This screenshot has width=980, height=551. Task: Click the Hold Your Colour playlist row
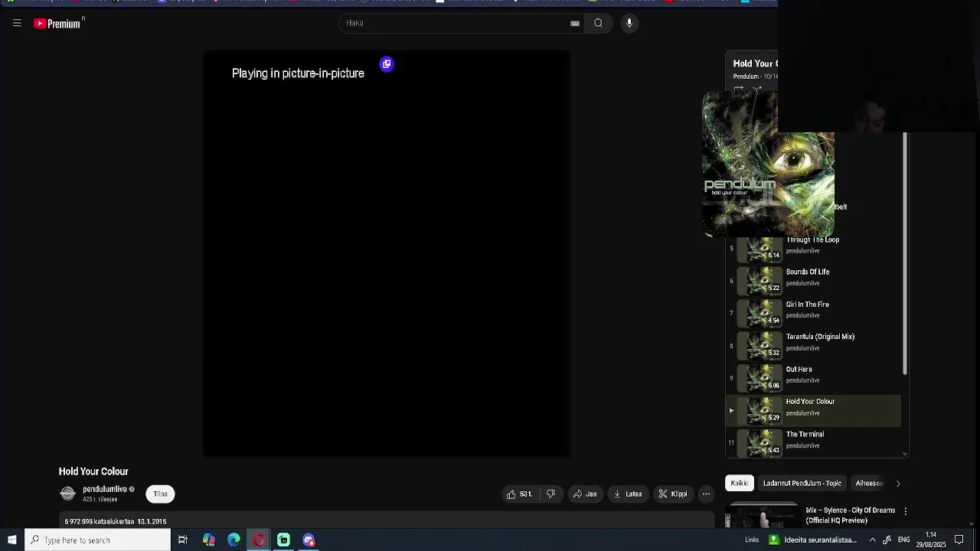813,411
